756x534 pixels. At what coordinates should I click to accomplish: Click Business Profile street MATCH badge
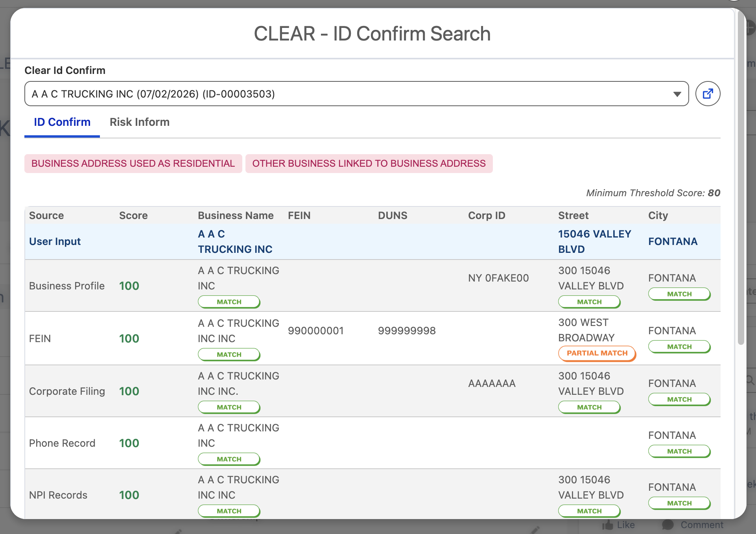pyautogui.click(x=589, y=302)
